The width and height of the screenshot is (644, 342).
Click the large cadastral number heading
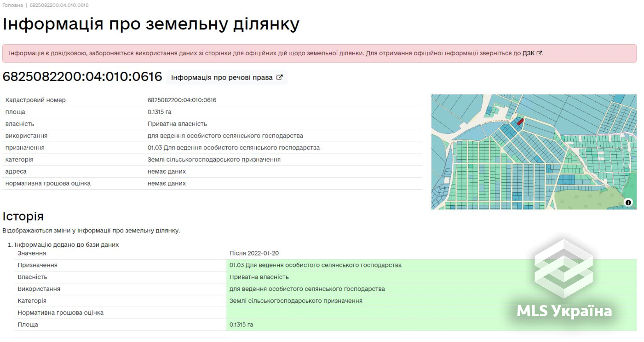click(x=82, y=77)
